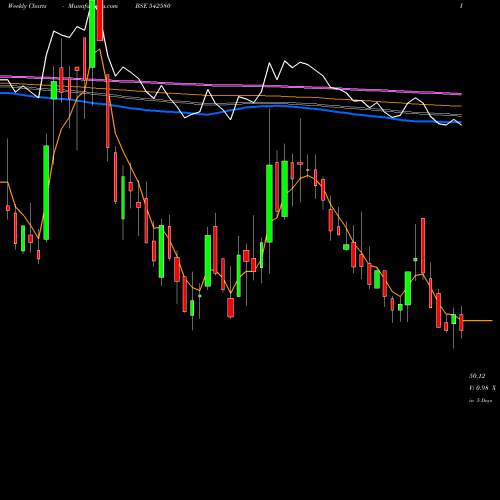Click the Munafa .com site label

click(x=93, y=6)
